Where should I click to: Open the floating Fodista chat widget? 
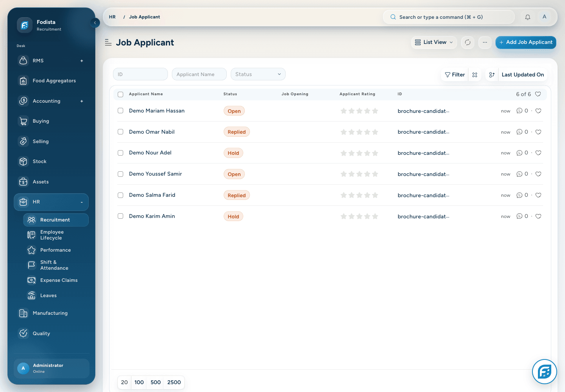click(x=545, y=372)
